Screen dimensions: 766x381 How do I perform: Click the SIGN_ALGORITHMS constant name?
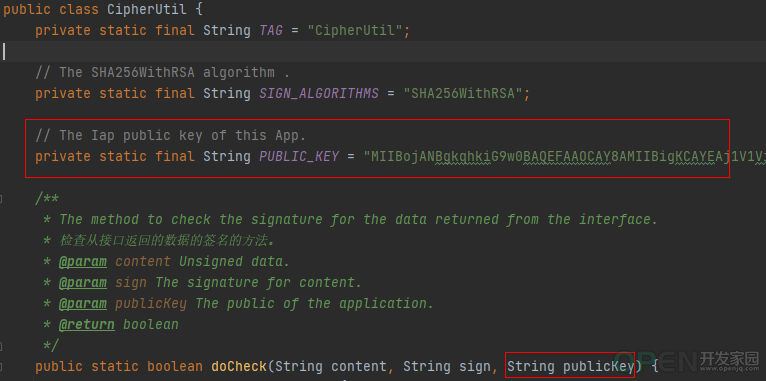tap(319, 93)
